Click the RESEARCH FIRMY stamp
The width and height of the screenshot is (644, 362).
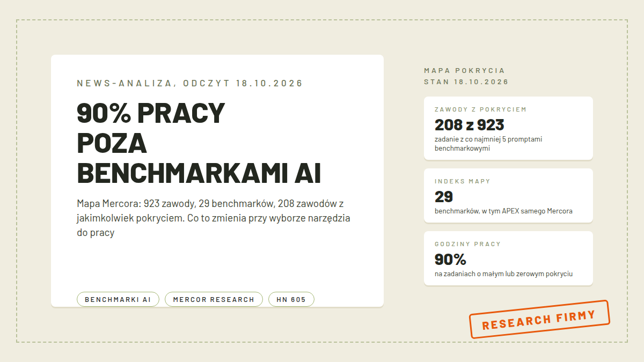[539, 319]
